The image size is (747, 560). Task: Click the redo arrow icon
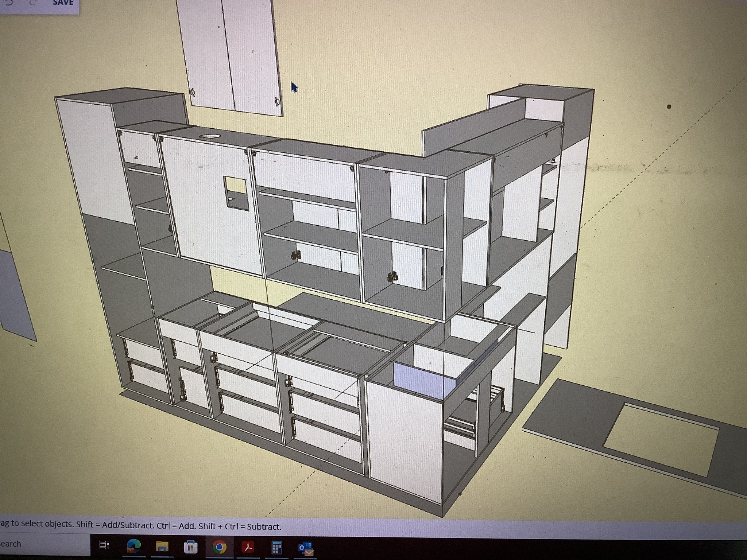pos(34,3)
